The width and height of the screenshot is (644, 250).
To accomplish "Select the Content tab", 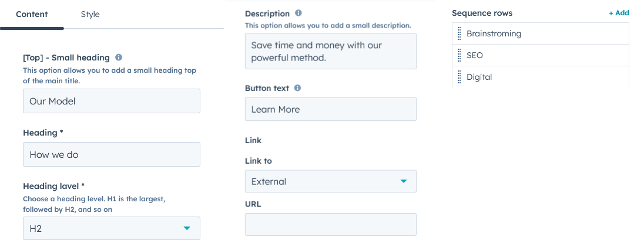I will point(32,14).
